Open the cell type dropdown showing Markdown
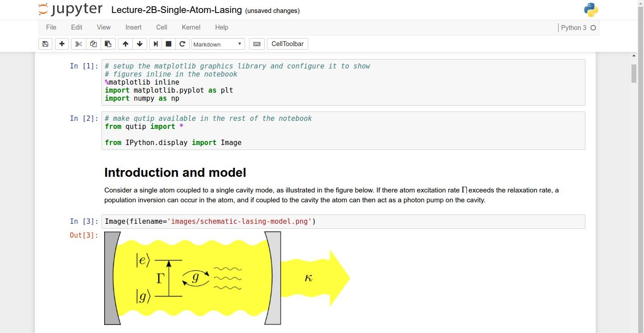 [x=218, y=44]
